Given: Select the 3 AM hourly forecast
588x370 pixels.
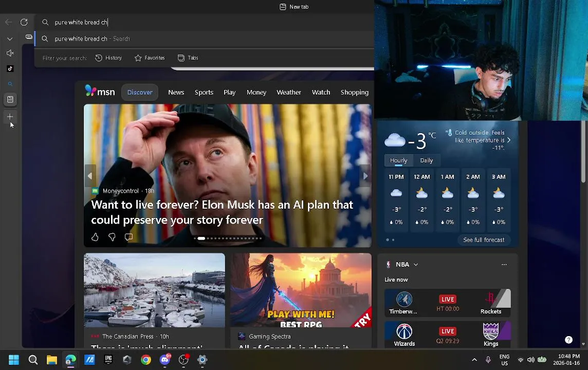Looking at the screenshot, I should [499, 200].
